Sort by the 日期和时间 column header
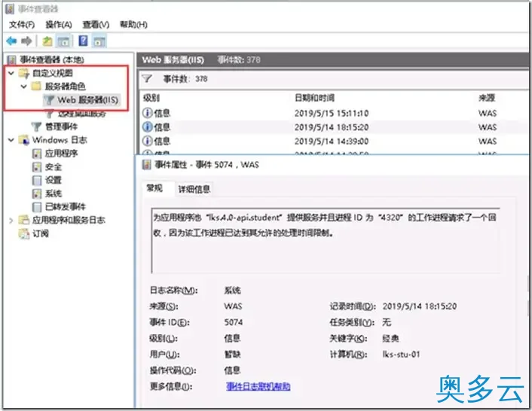 [314, 98]
